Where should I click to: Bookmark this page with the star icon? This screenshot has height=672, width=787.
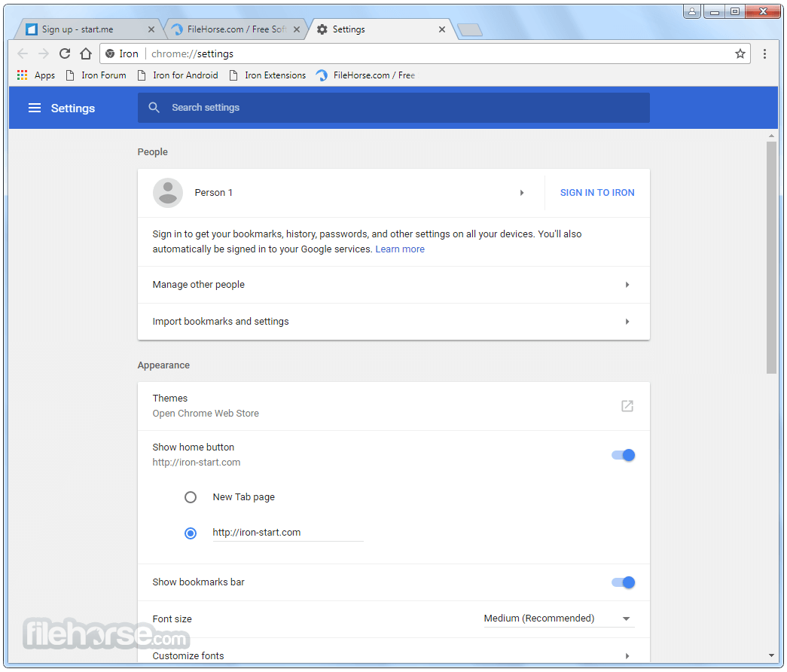pyautogui.click(x=740, y=53)
